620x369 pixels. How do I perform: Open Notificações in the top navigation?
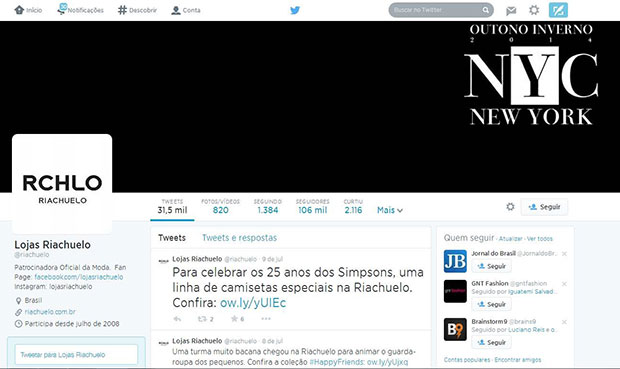[x=81, y=9]
